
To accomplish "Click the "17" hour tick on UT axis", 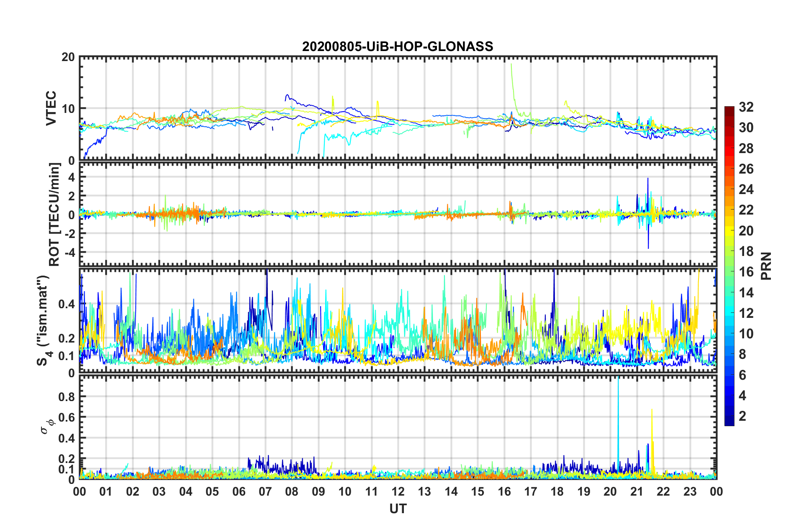I will pos(531,491).
